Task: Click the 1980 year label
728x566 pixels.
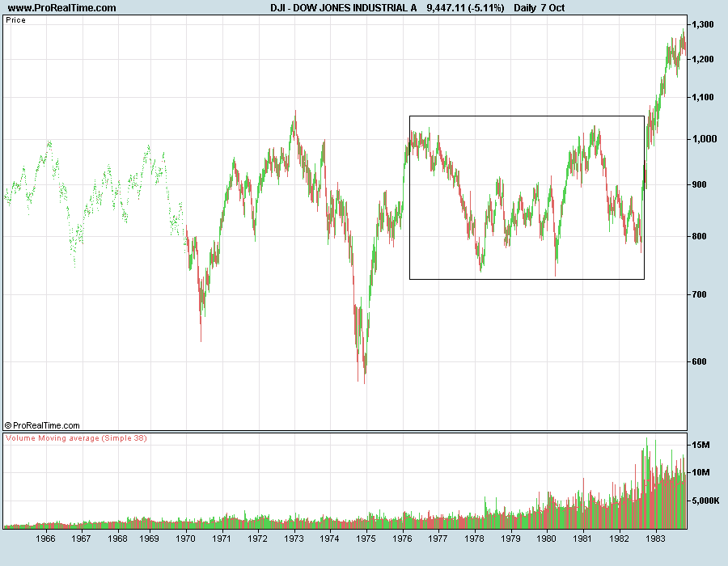Action: 546,539
